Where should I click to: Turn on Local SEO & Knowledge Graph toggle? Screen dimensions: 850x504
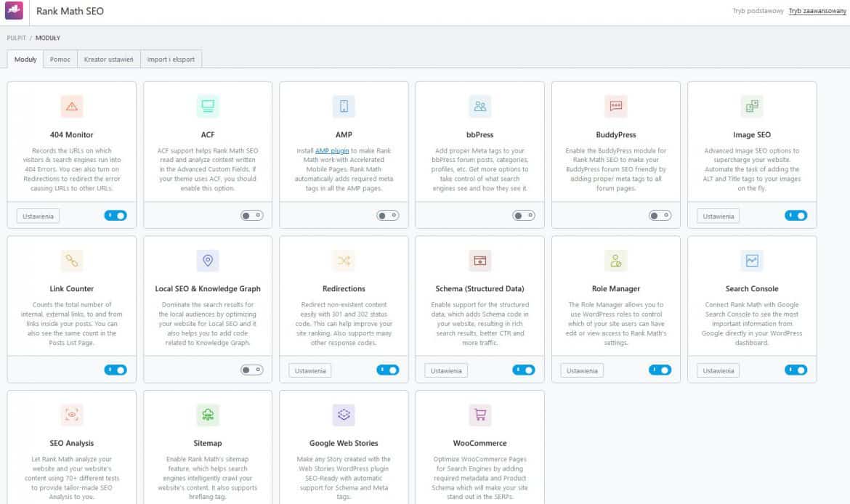pyautogui.click(x=251, y=370)
